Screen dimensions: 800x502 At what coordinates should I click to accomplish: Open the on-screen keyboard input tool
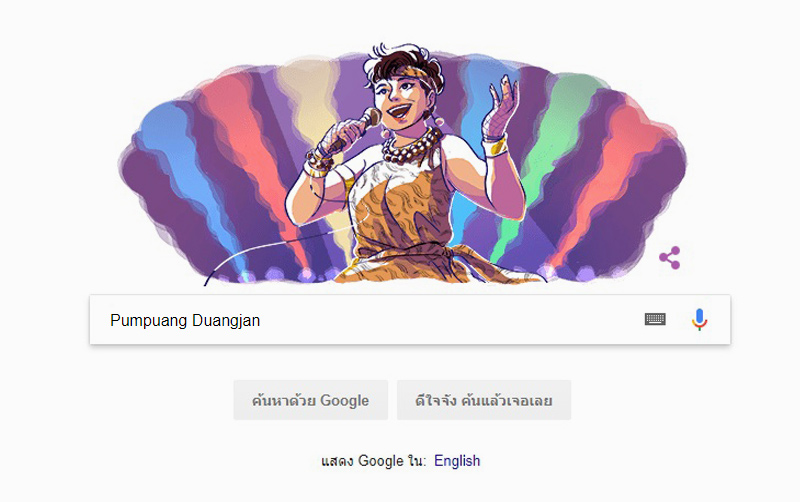(x=655, y=319)
